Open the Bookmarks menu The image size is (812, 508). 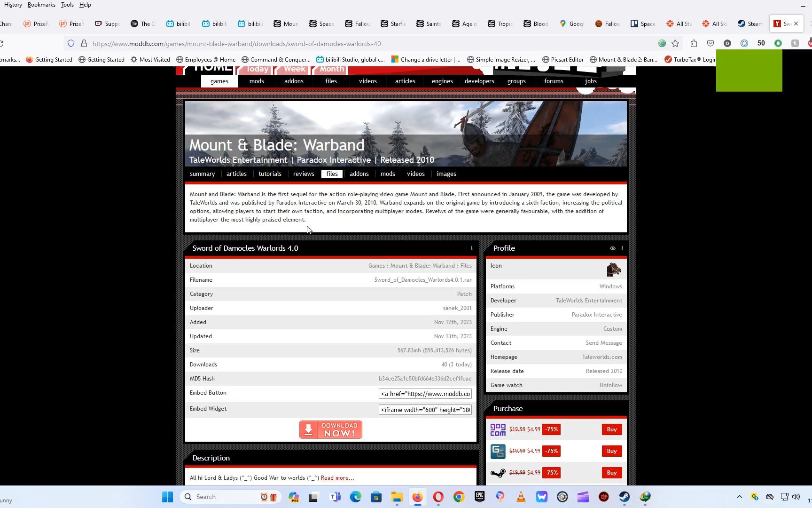click(41, 5)
